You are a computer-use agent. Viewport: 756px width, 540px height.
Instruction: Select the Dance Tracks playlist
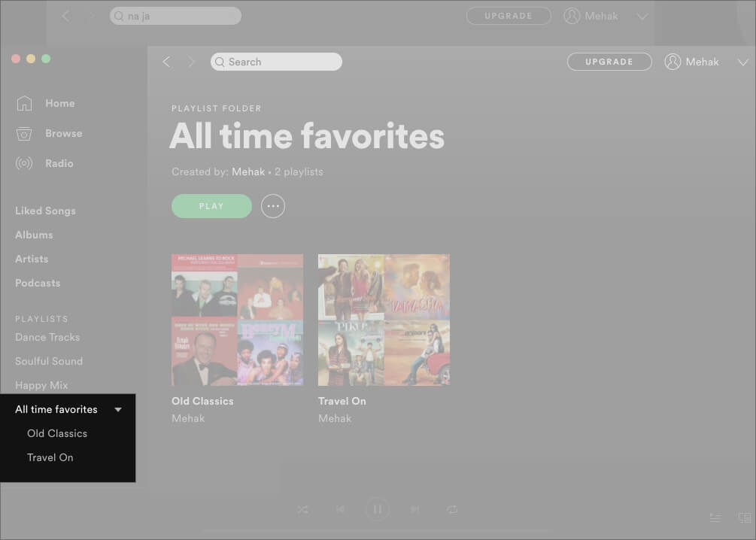tap(47, 337)
